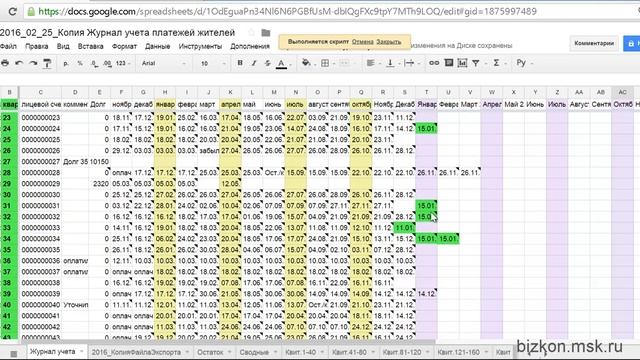Screen dimensions: 640x360
Task: Star this spreadsheet document
Action: click(251, 33)
